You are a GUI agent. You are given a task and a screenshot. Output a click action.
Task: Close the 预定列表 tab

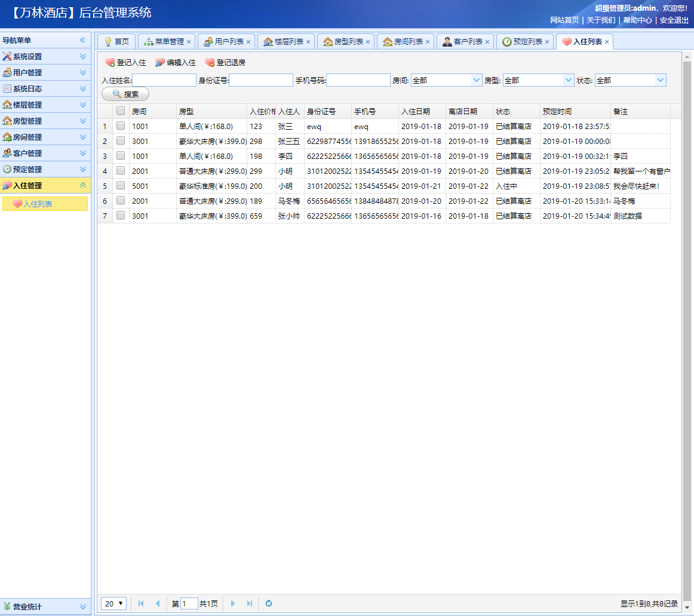[547, 42]
